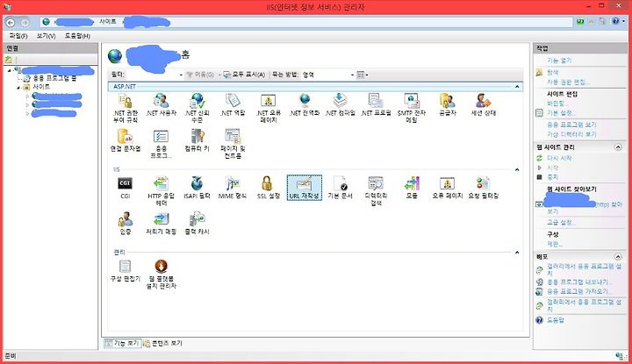Click the 기능 열기 action link

coord(559,61)
